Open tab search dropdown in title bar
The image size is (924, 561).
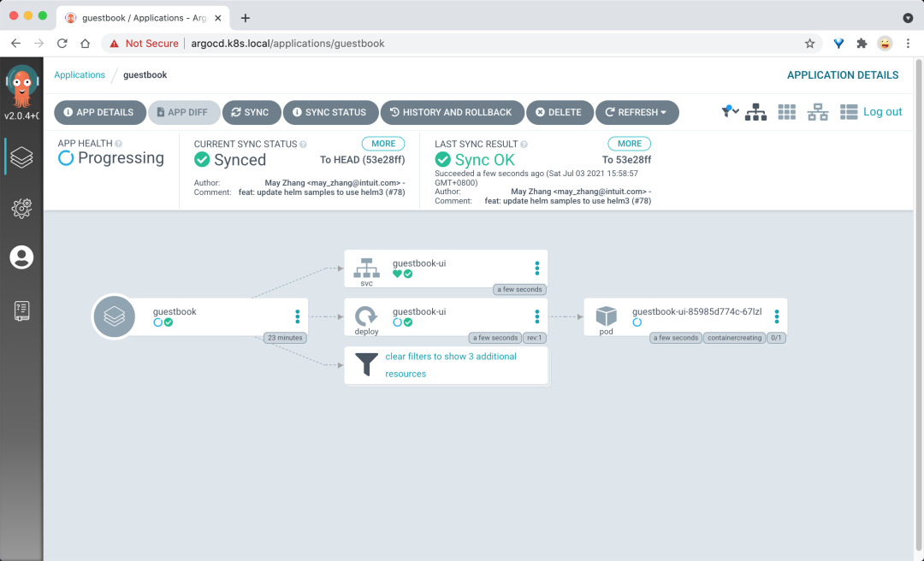908,18
